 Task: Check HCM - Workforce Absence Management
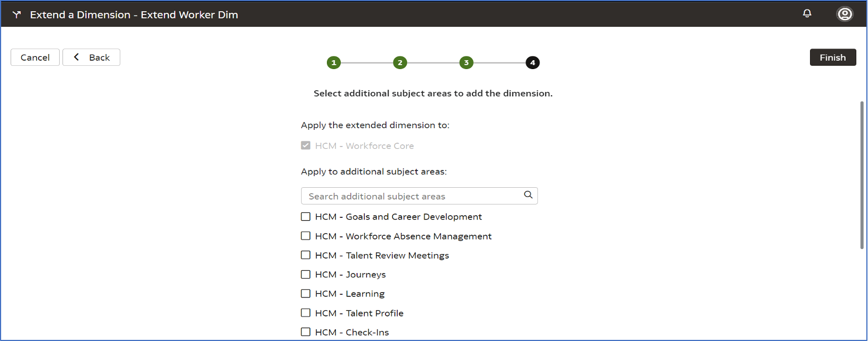(x=306, y=236)
